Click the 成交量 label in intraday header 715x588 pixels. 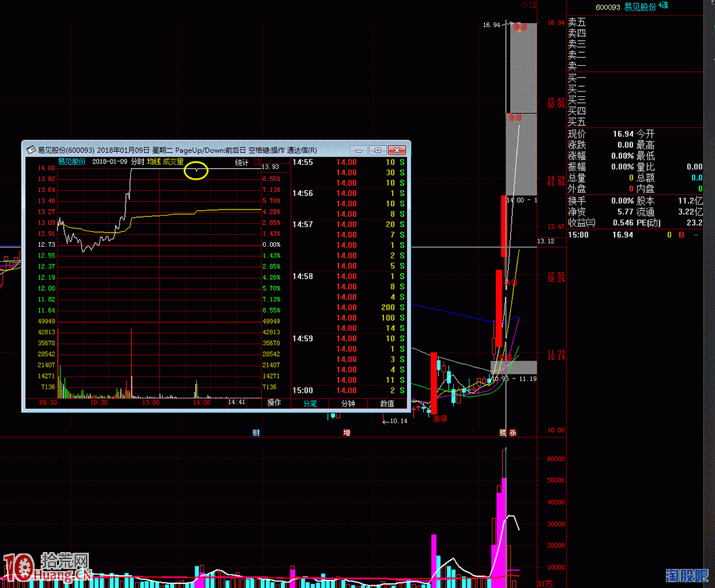(x=173, y=162)
